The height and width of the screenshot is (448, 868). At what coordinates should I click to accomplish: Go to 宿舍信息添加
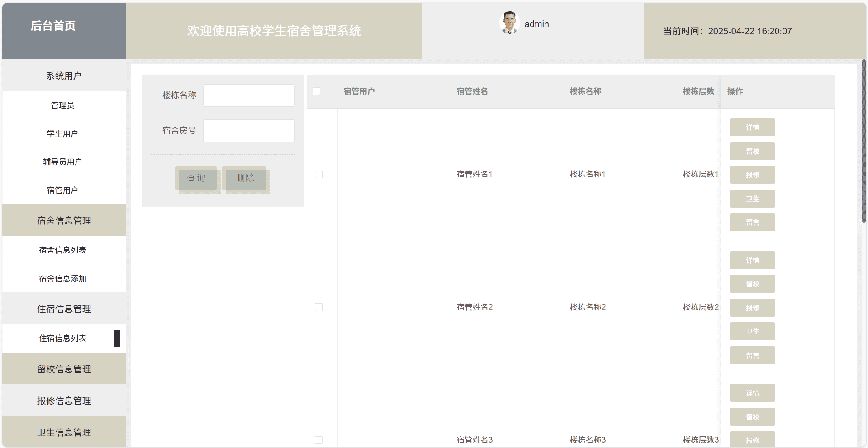tap(63, 278)
